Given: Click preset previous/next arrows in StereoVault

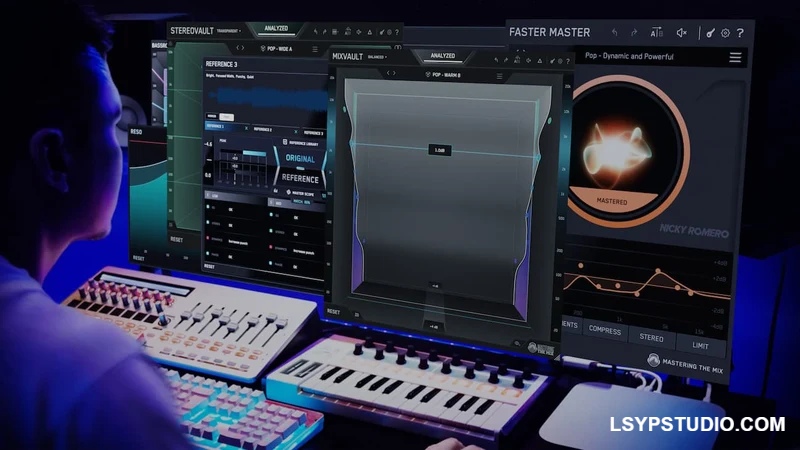Looking at the screenshot, I should [240, 48].
